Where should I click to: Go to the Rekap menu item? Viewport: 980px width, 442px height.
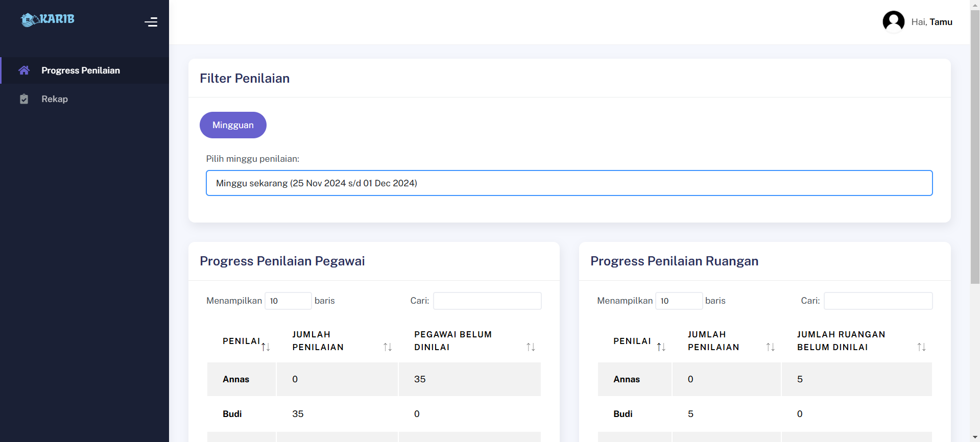click(55, 99)
